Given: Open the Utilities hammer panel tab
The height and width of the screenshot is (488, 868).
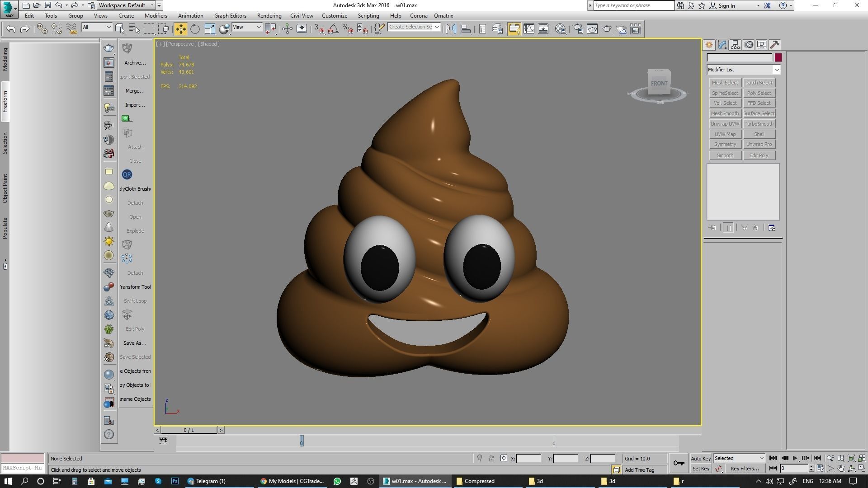Looking at the screenshot, I should pyautogui.click(x=775, y=45).
